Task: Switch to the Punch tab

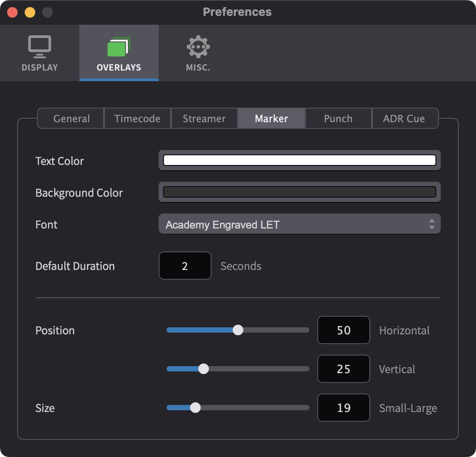Action: click(x=338, y=119)
